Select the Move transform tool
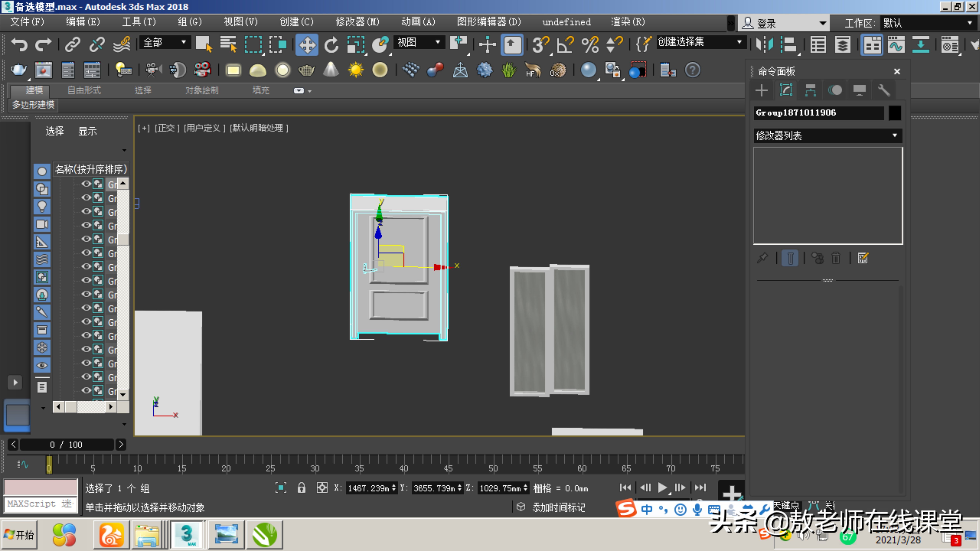This screenshot has width=980, height=551. (307, 45)
